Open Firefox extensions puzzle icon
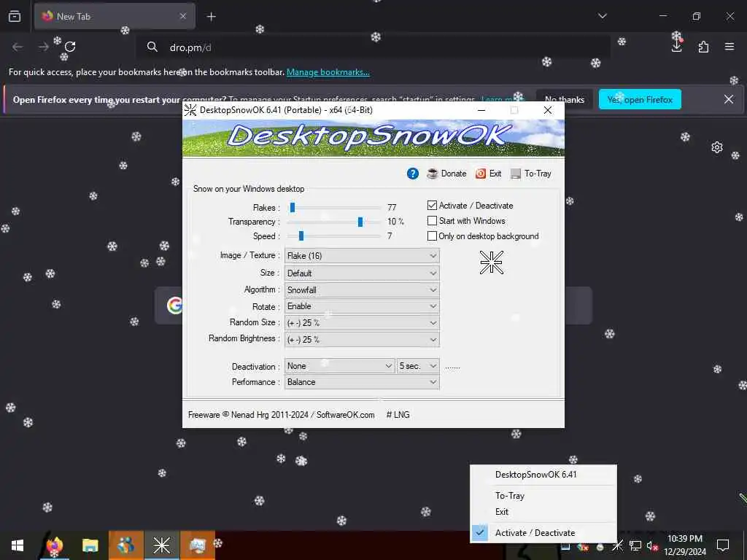 pos(703,47)
